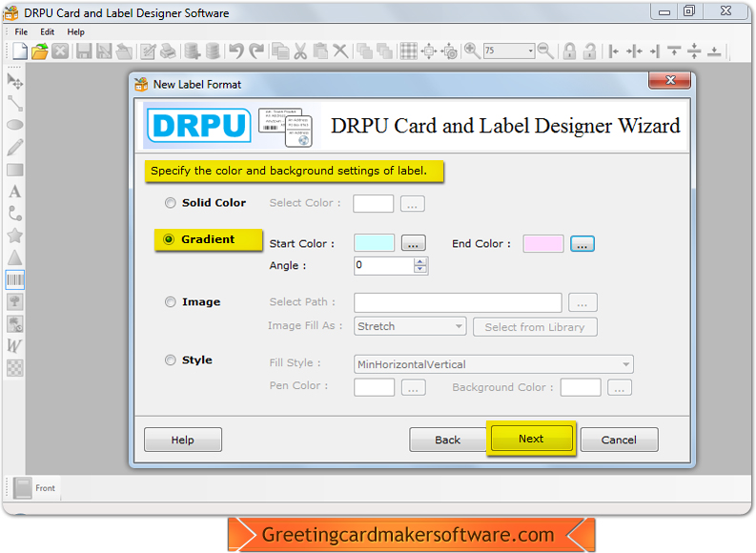Click the Next button
The height and width of the screenshot is (553, 756).
531,439
